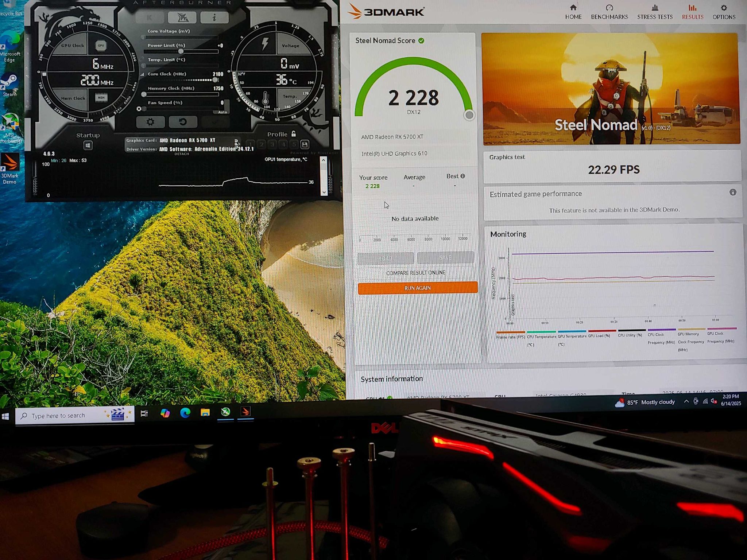This screenshot has height=560, width=747.
Task: Click RUN AGAIN orange button
Action: 418,288
